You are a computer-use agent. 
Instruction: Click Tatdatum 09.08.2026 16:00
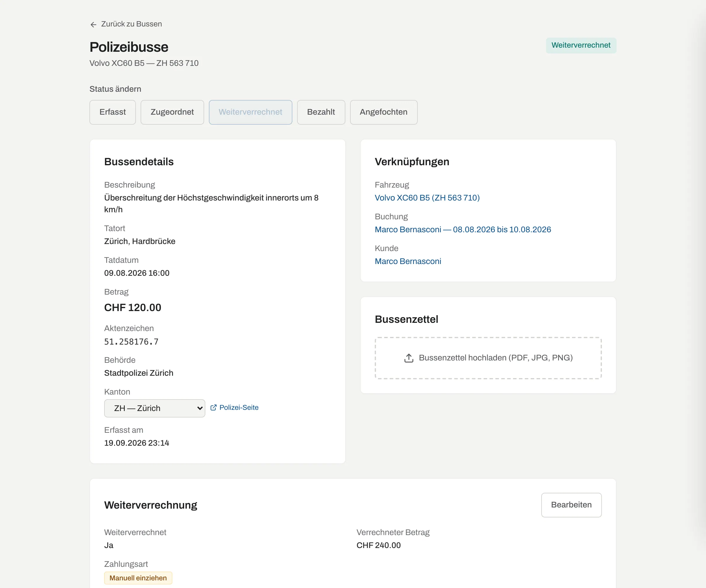[137, 273]
